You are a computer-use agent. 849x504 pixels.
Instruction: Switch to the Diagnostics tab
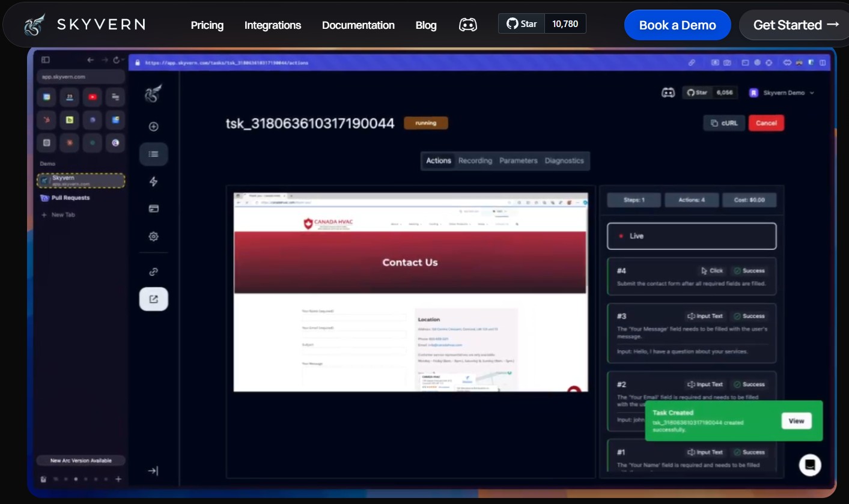pyautogui.click(x=564, y=160)
